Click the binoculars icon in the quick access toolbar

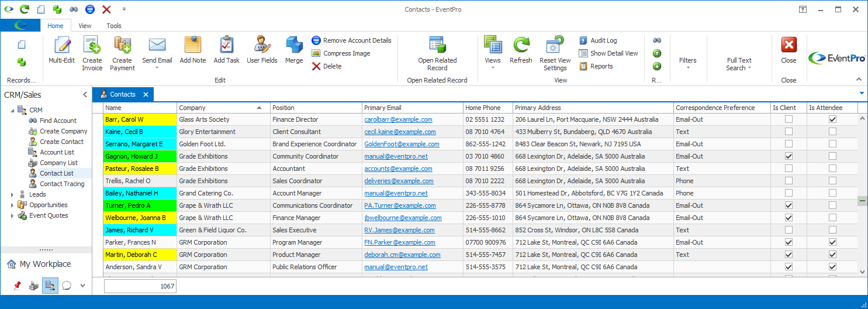click(x=73, y=9)
